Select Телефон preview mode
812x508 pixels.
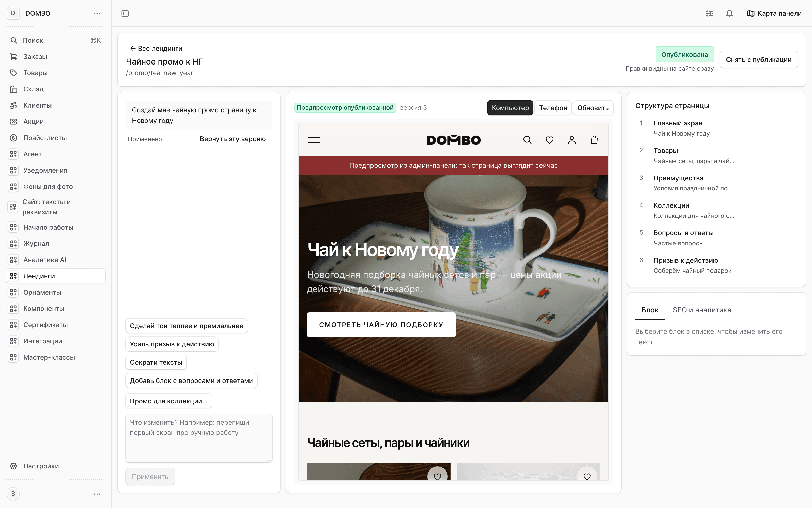(x=553, y=108)
